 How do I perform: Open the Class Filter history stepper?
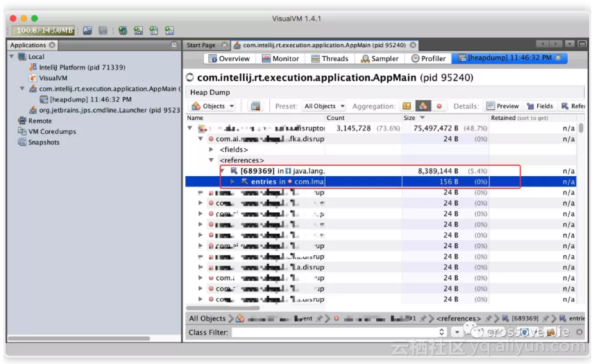coord(442,332)
